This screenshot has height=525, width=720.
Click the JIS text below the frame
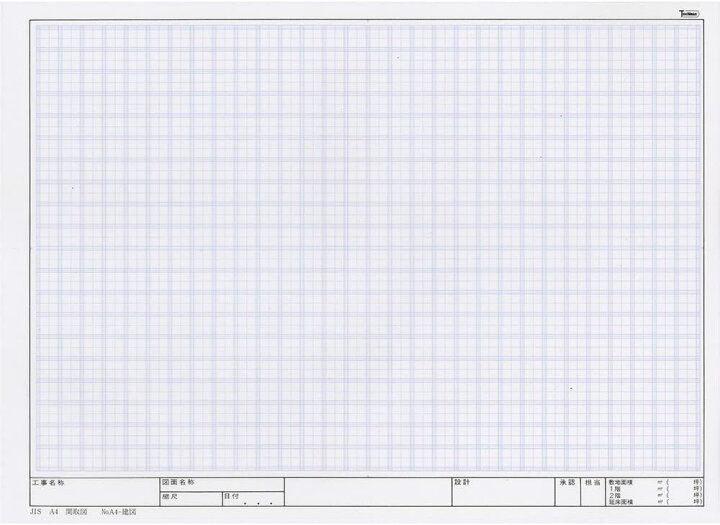35,512
